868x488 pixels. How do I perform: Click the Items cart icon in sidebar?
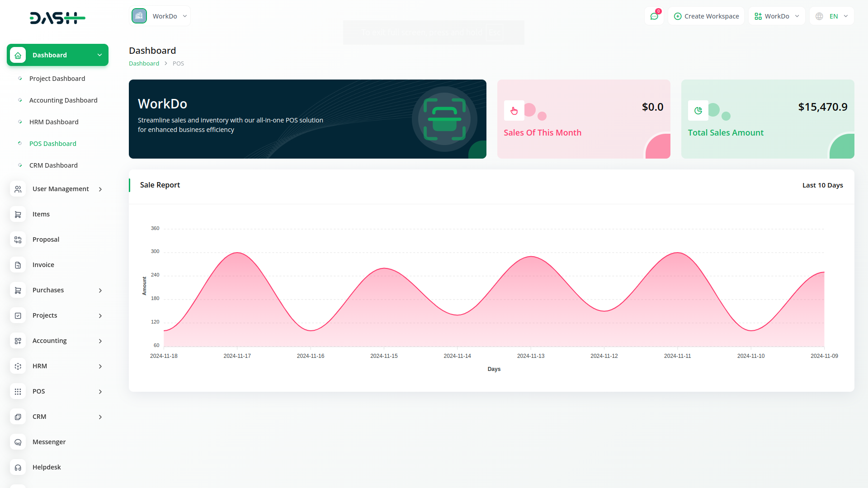point(18,215)
